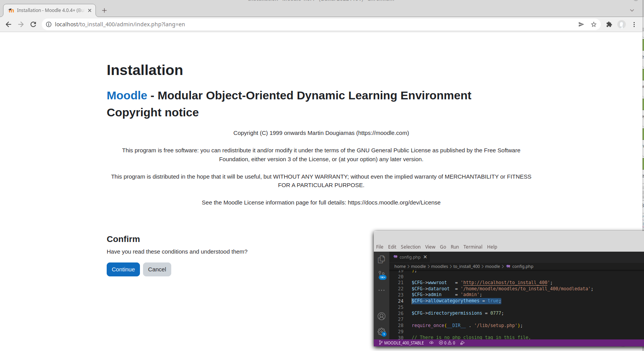Follow the Moodle heading link

(127, 95)
